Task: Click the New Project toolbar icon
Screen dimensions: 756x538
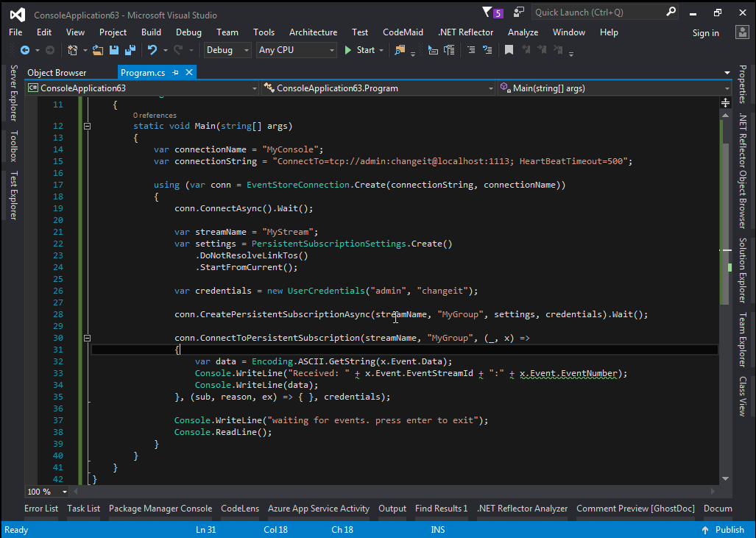Action: (72, 49)
